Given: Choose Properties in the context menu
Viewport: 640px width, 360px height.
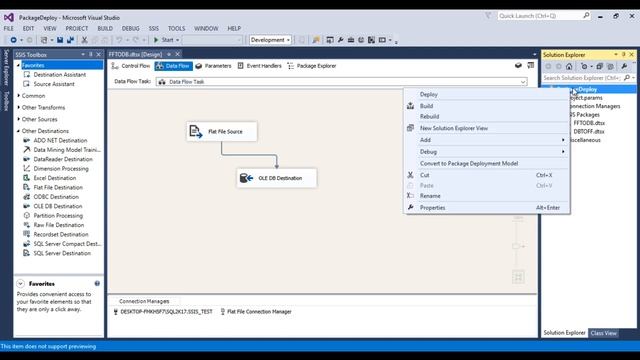Looking at the screenshot, I should tap(487, 208).
